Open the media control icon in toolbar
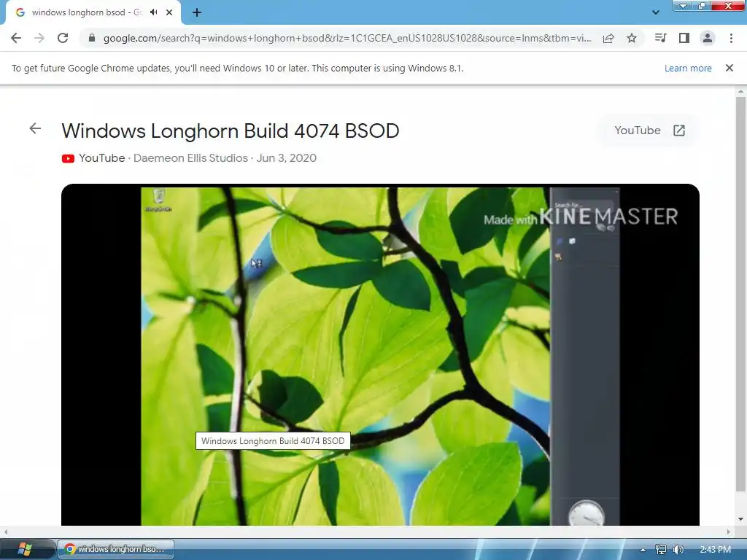Viewport: 747px width, 560px height. 660,38
